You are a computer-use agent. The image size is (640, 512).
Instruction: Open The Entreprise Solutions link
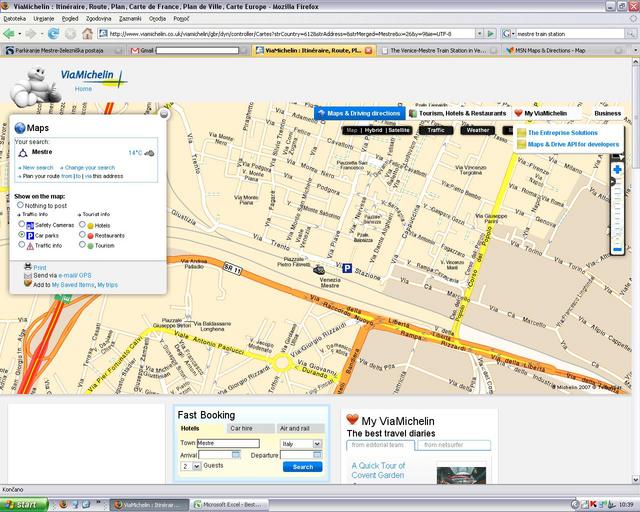tap(562, 133)
